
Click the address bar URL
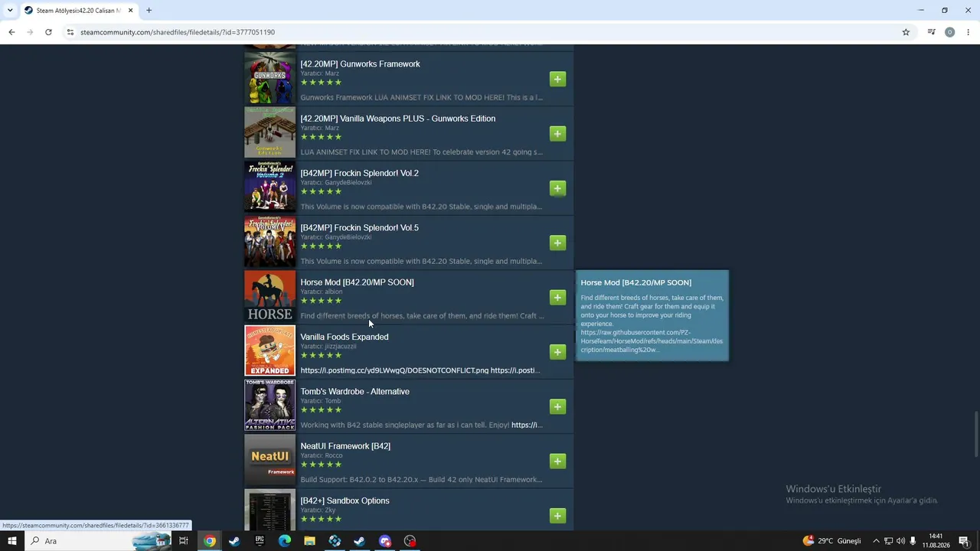(178, 32)
